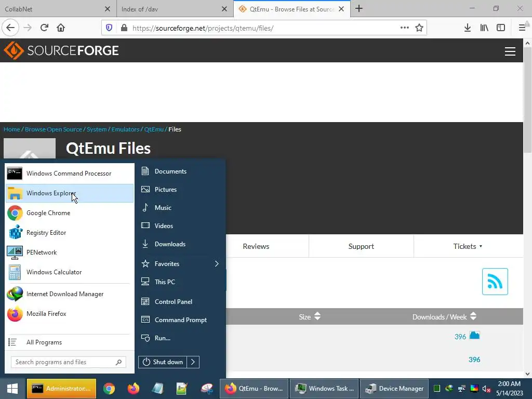
Task: Follow the Home breadcrumb link
Action: pos(12,129)
